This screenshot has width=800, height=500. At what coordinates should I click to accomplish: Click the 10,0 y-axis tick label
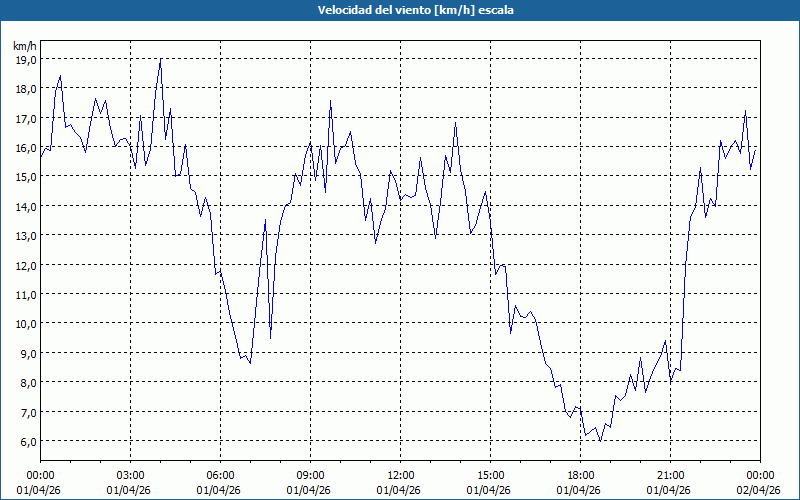pyautogui.click(x=26, y=324)
